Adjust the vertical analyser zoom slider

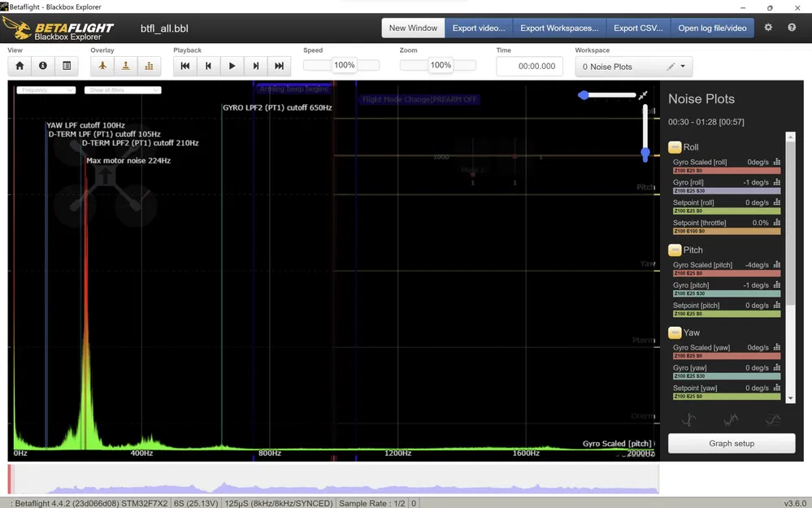(x=645, y=132)
